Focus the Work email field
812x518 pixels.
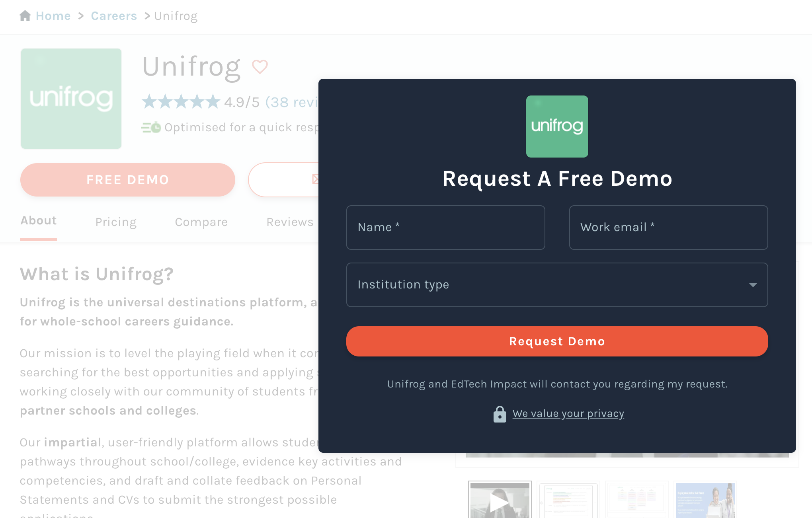[668, 228]
